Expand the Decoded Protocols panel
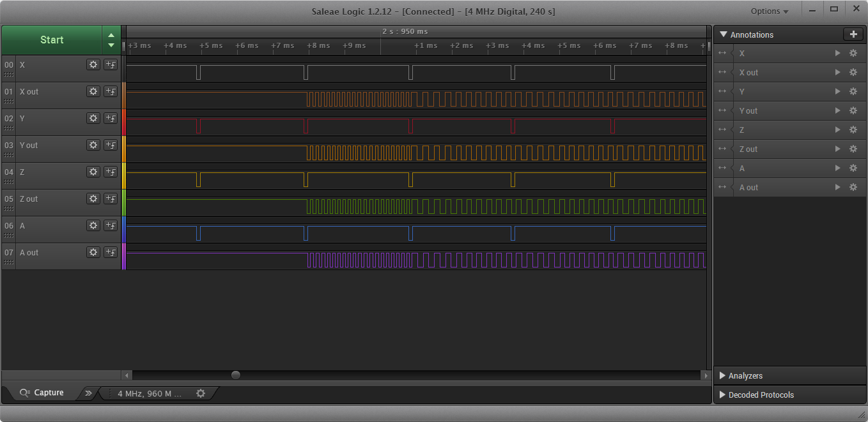 click(x=724, y=395)
